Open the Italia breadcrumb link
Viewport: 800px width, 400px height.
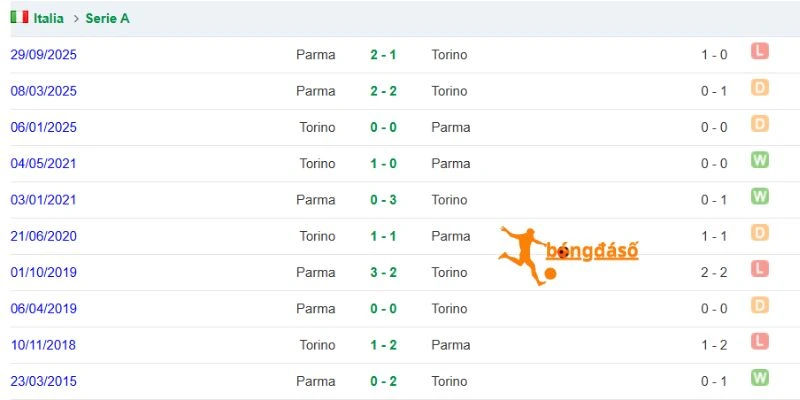[x=48, y=18]
